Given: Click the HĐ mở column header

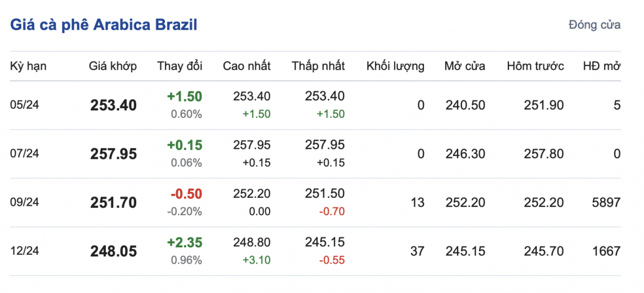Looking at the screenshot, I should coord(602,66).
